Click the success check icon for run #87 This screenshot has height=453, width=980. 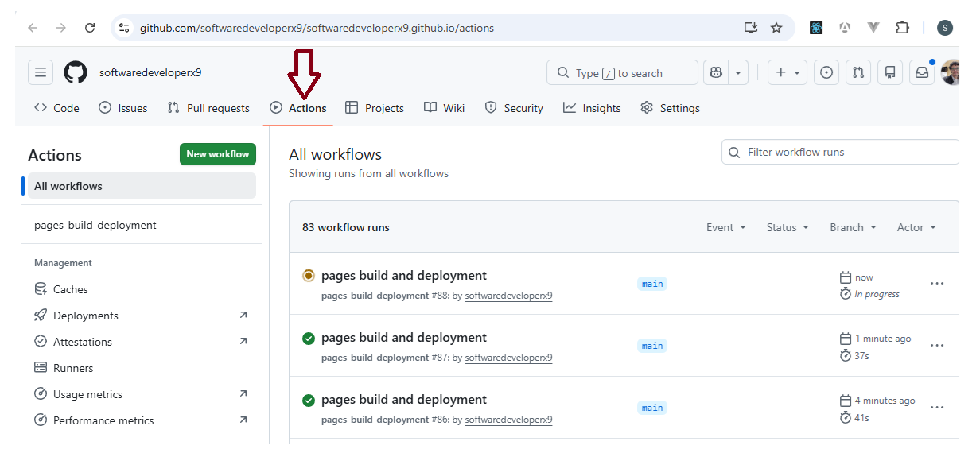tap(309, 338)
